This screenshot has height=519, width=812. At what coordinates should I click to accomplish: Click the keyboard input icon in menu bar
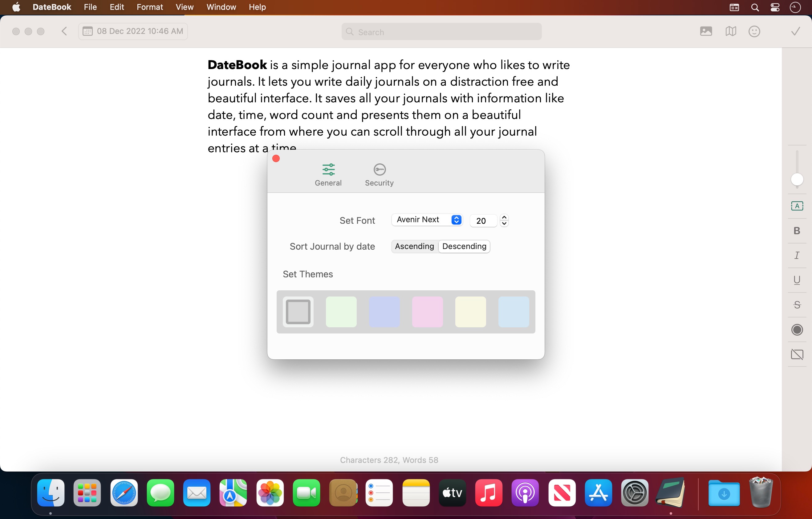pos(734,7)
